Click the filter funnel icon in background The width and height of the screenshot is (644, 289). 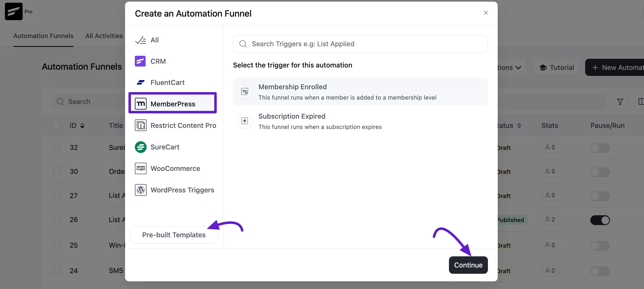pos(620,102)
